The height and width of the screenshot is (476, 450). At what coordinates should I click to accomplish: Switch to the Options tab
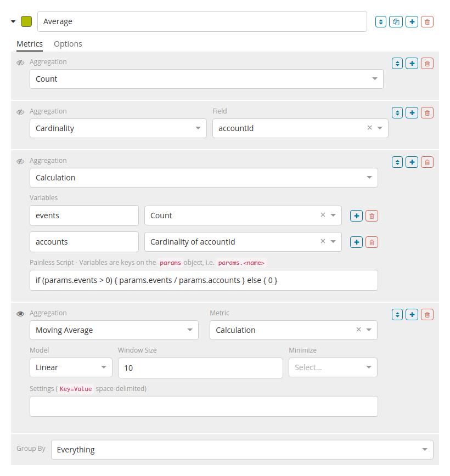68,44
